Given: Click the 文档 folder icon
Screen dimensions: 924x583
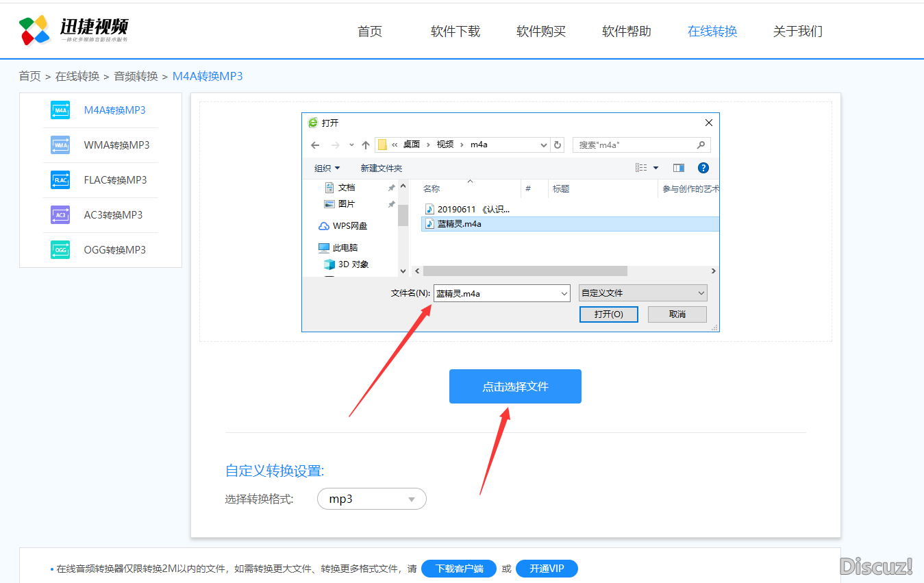Looking at the screenshot, I should 329,188.
